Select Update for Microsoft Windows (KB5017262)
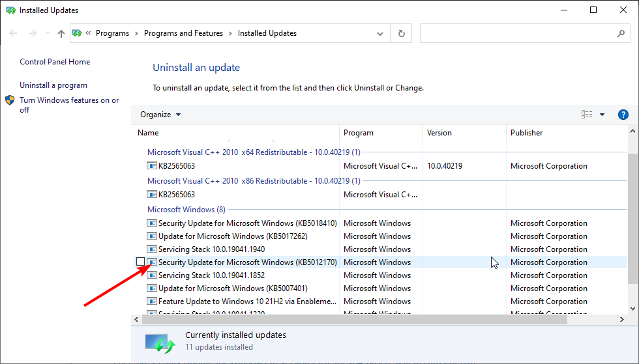 [233, 236]
